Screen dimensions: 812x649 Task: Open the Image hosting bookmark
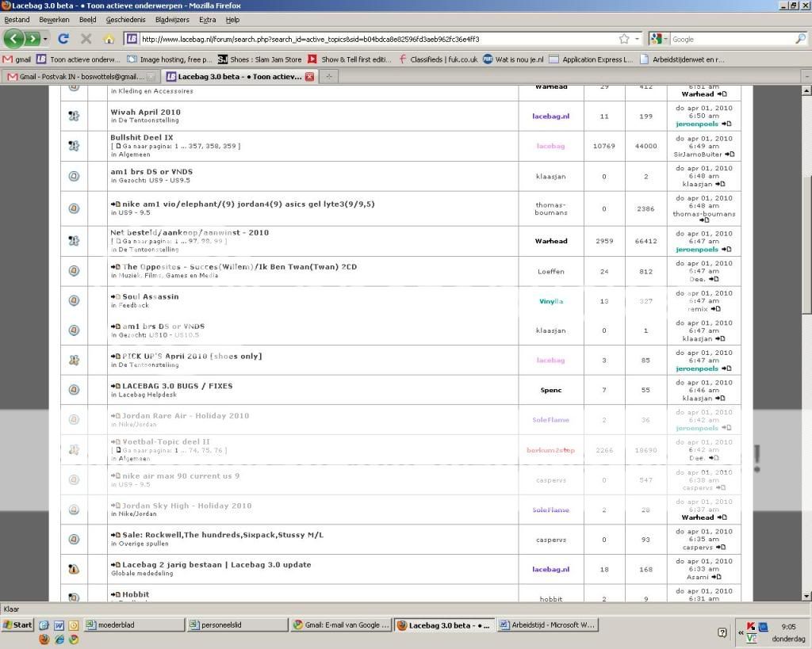(x=170, y=59)
